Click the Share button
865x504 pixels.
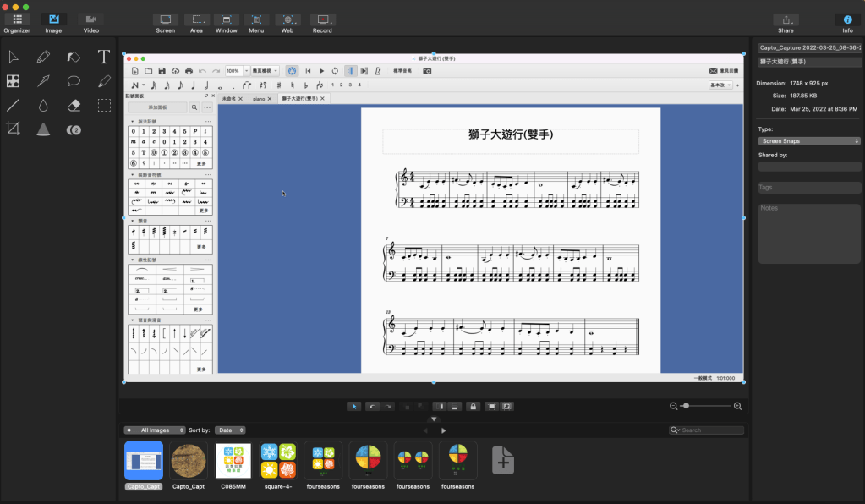pyautogui.click(x=786, y=19)
